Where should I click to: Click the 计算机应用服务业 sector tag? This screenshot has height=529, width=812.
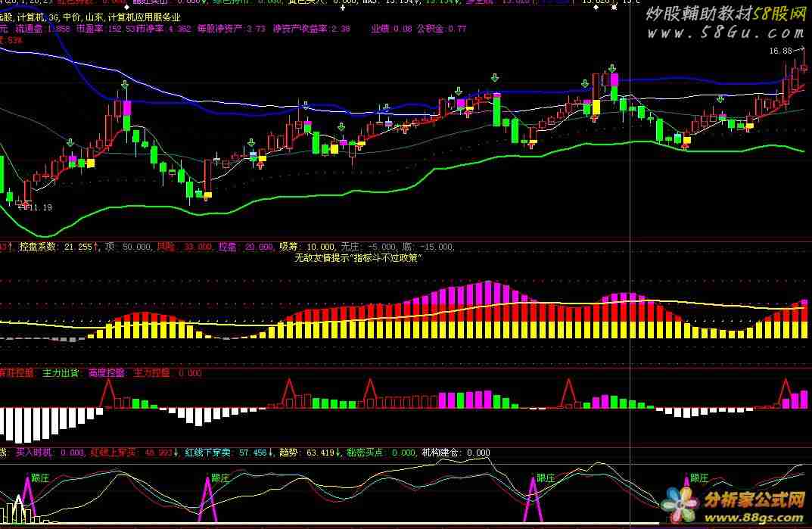click(x=144, y=17)
